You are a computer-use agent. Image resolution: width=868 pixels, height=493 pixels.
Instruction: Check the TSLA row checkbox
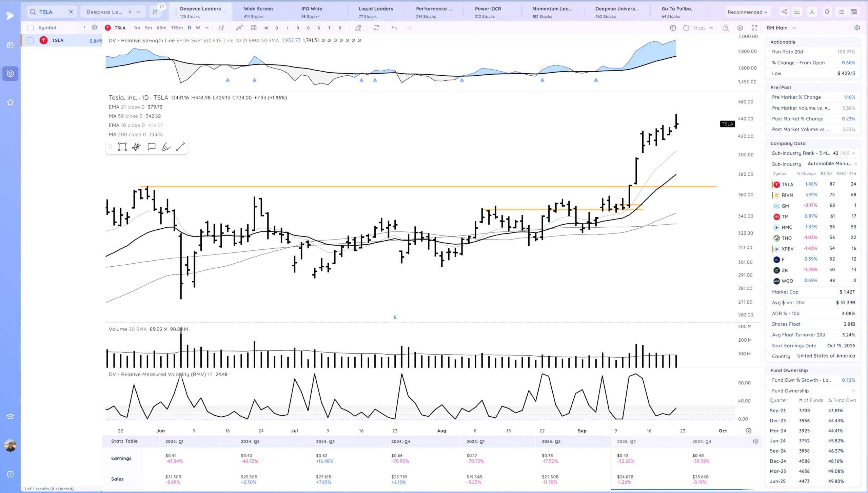[31, 40]
